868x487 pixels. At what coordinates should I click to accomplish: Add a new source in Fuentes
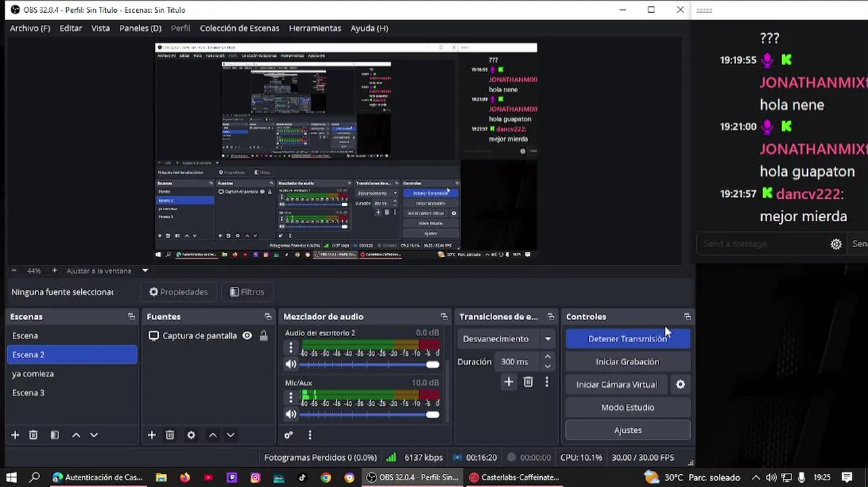pos(151,435)
